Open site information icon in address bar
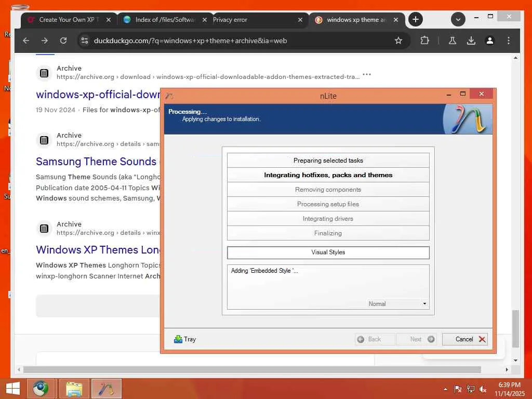Viewport: 532px width, 399px height. [x=85, y=41]
